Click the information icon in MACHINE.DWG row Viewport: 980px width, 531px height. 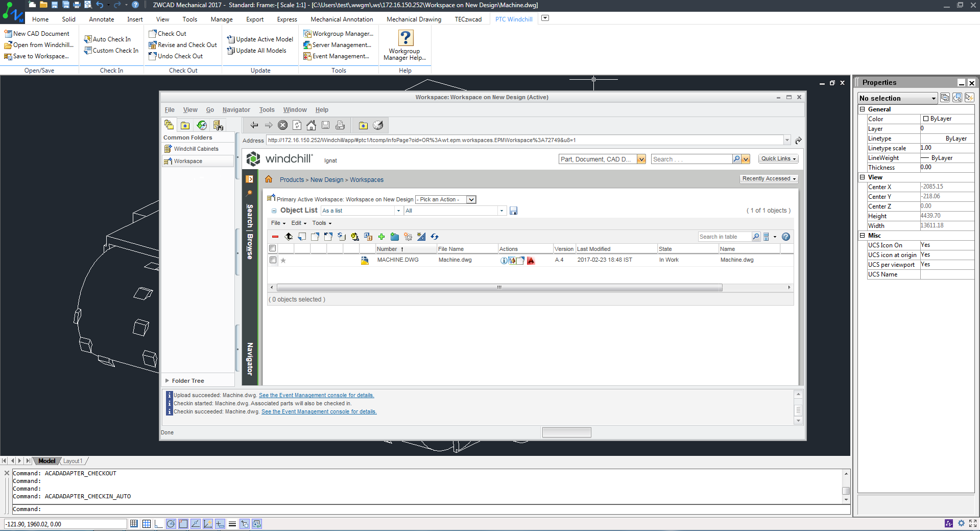tap(504, 261)
